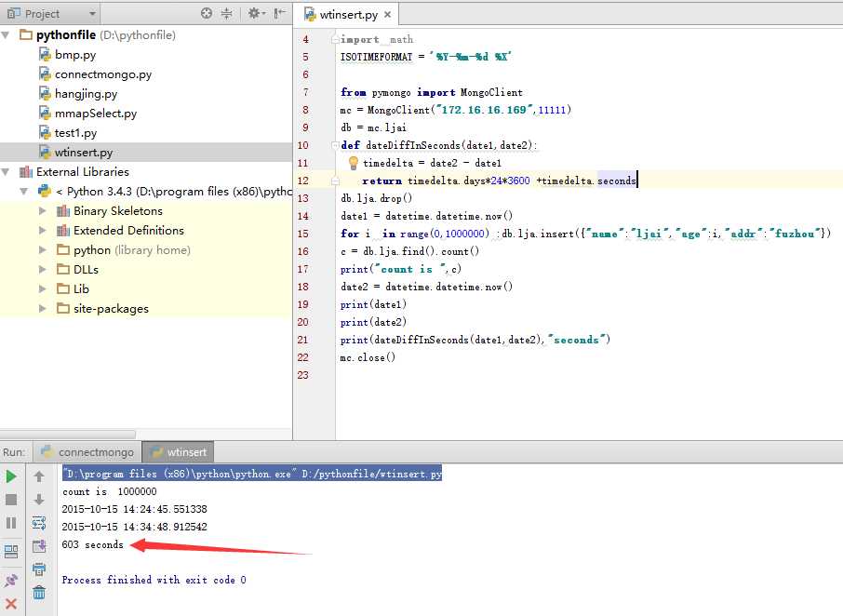This screenshot has height=616, width=843.
Task: Toggle the pin tab pushpin icon
Action: coord(11,580)
